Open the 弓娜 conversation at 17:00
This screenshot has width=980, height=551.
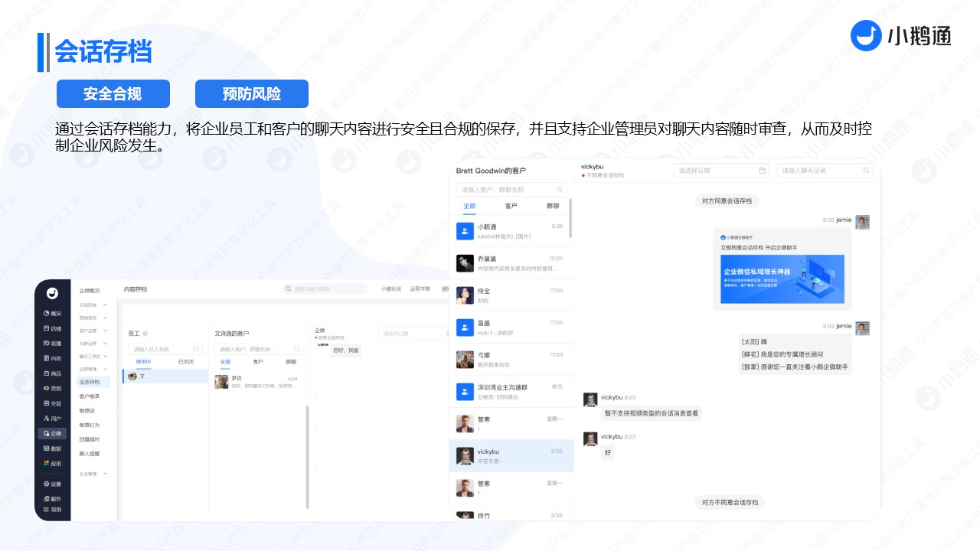(511, 360)
